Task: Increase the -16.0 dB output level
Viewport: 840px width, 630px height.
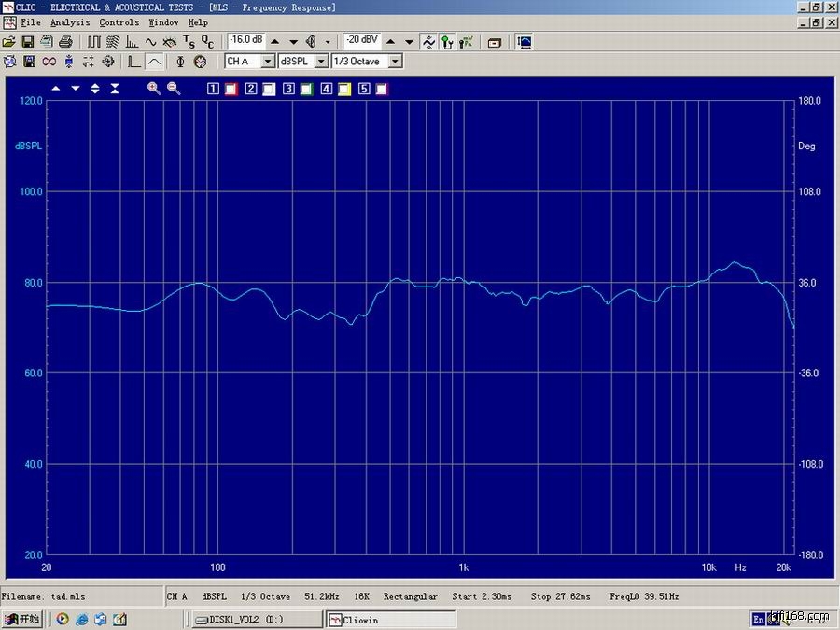Action: (274, 42)
